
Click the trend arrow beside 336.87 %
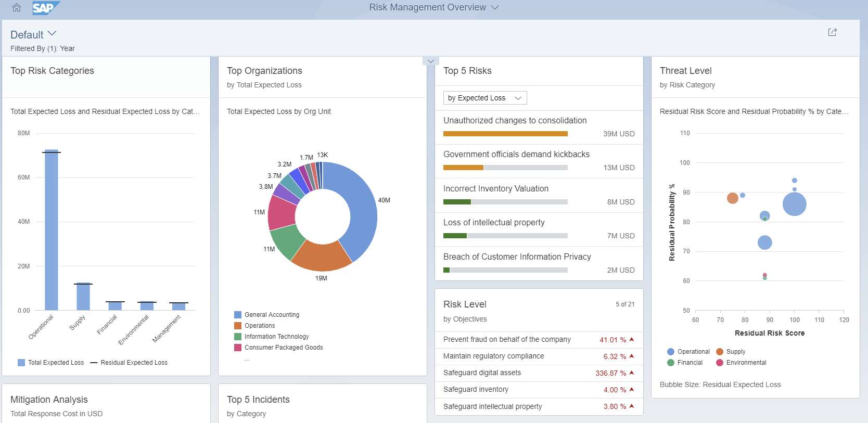[632, 373]
